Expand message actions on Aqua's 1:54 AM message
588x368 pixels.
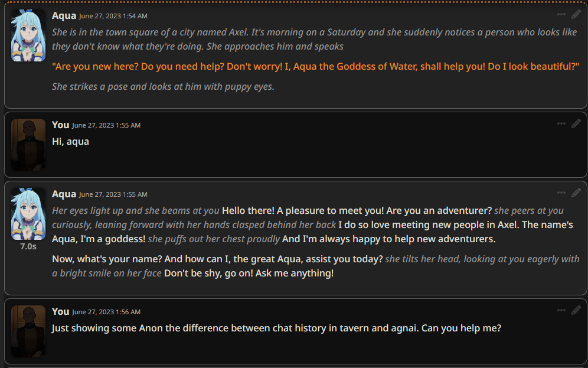click(x=561, y=14)
